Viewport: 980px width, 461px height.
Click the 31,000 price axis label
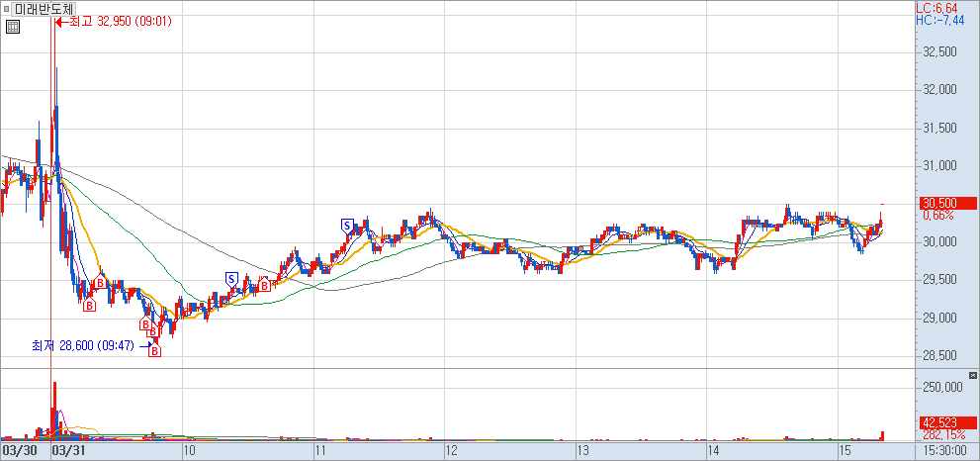click(x=939, y=166)
